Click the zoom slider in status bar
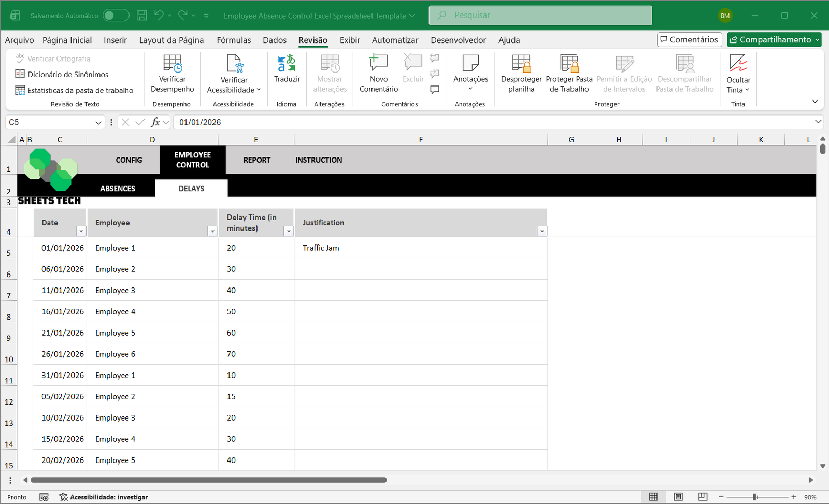829x504 pixels. coord(755,497)
